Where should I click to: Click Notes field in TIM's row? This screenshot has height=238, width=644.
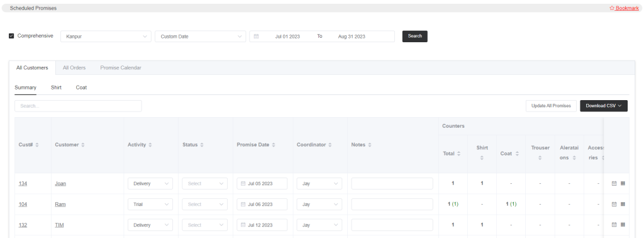[392, 225]
